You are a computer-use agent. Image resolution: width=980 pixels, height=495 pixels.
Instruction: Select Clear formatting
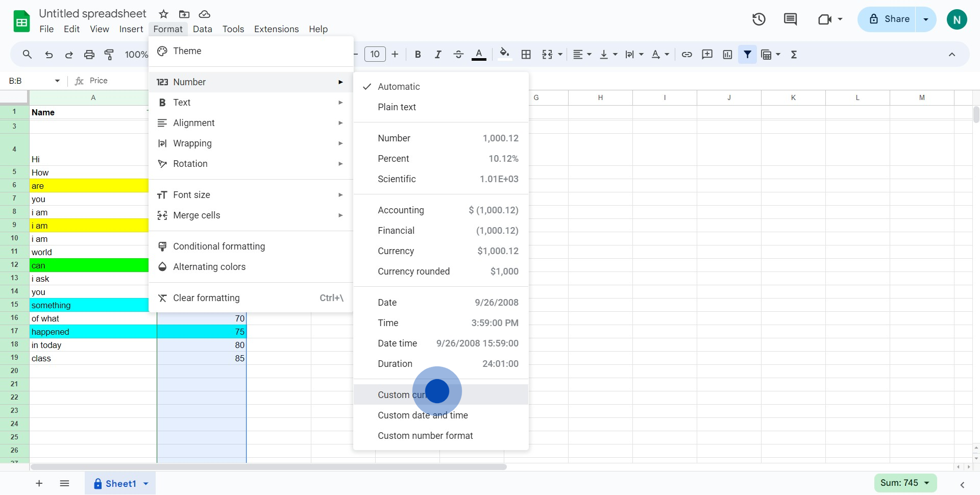coord(251,298)
